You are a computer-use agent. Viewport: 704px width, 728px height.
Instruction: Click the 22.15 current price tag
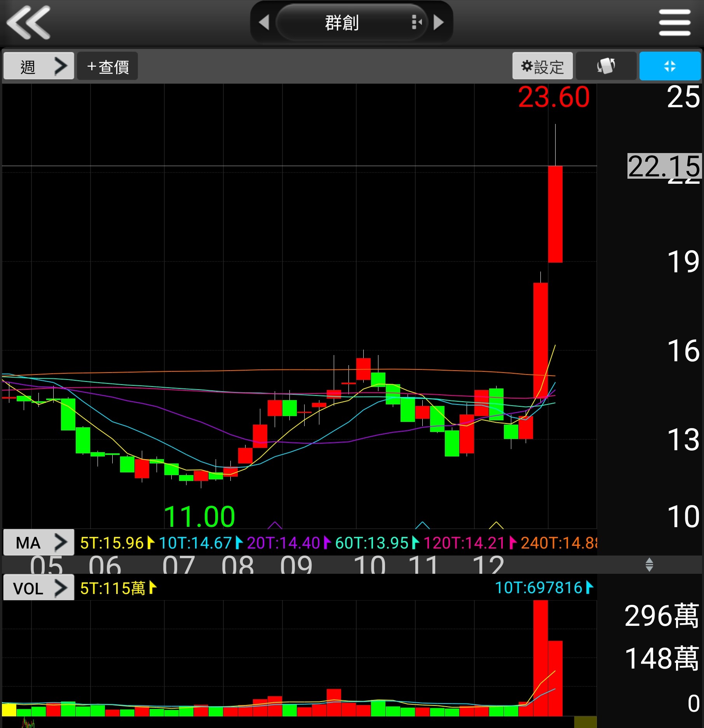(x=664, y=166)
